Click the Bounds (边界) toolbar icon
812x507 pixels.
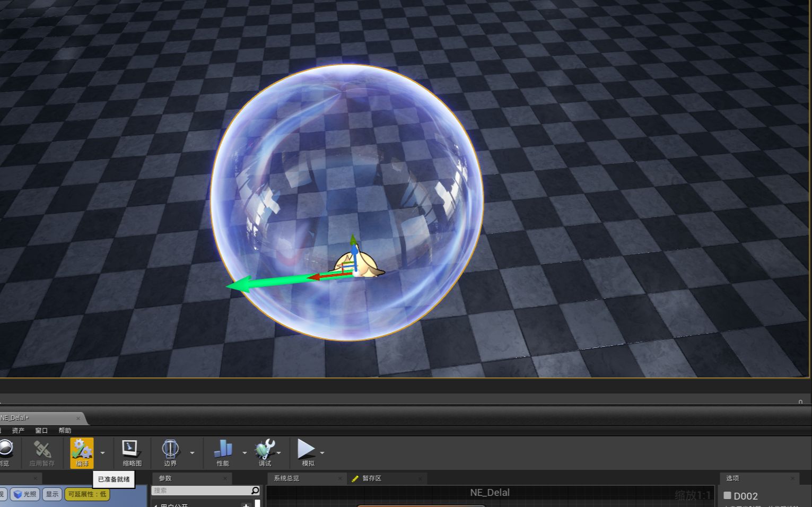click(170, 449)
